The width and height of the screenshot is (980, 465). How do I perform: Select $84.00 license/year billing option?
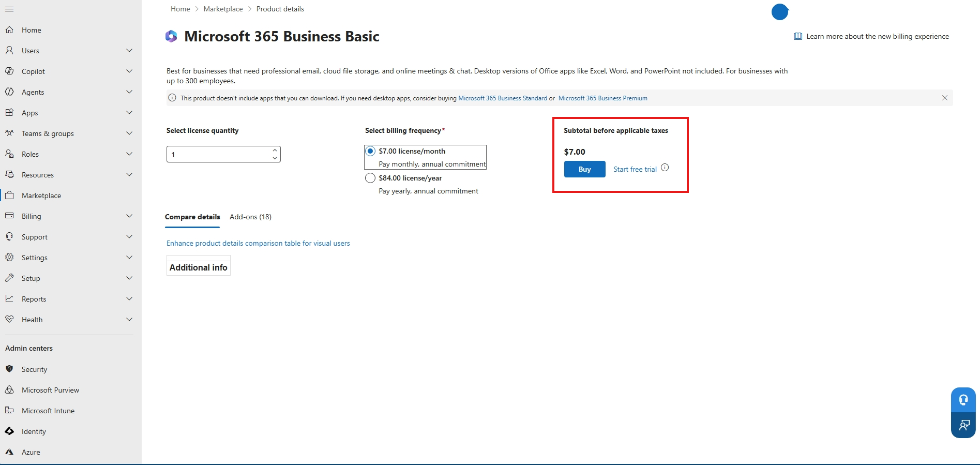pos(370,178)
